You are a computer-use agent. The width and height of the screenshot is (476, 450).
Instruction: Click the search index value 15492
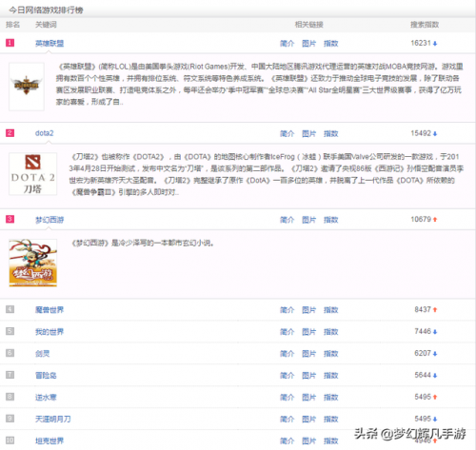(421, 133)
